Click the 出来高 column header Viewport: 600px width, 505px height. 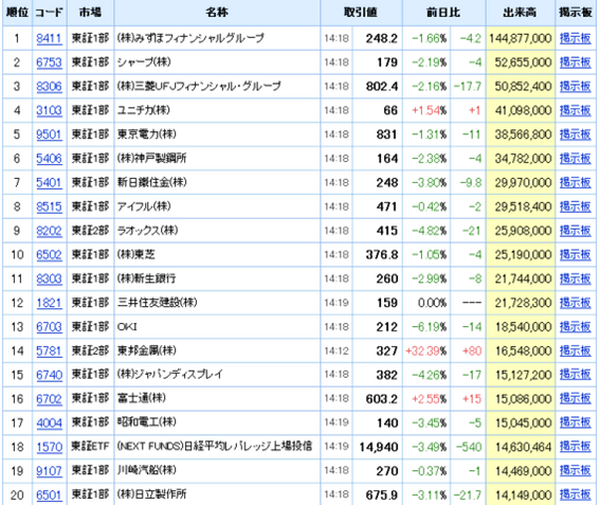pyautogui.click(x=520, y=13)
